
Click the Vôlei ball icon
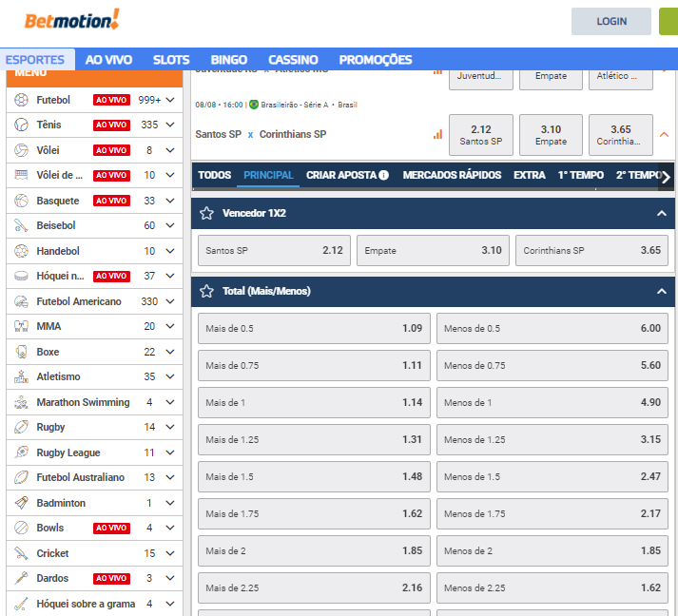pos(21,150)
